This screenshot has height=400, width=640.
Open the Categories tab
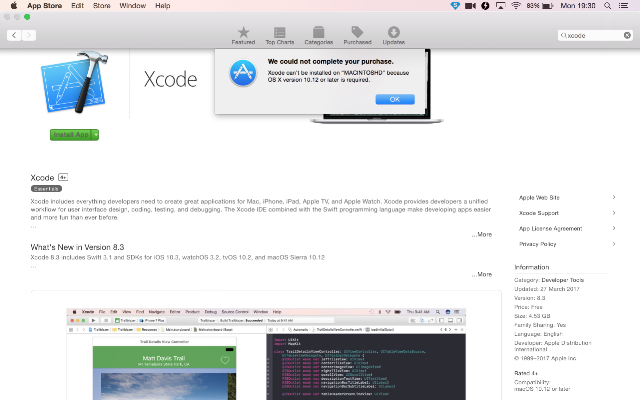click(x=318, y=36)
